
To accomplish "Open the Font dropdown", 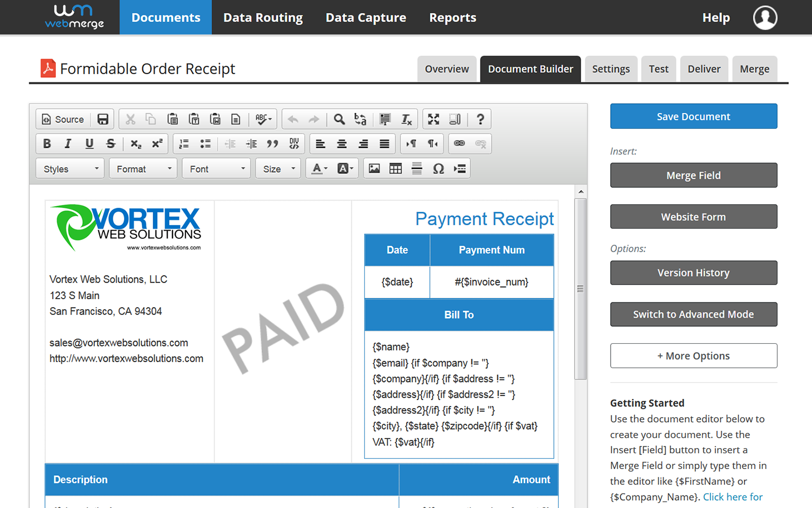I will coord(217,169).
